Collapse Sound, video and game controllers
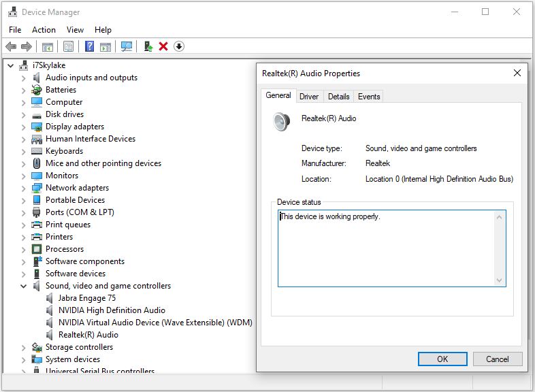Image resolution: width=535 pixels, height=392 pixels. pyautogui.click(x=24, y=287)
